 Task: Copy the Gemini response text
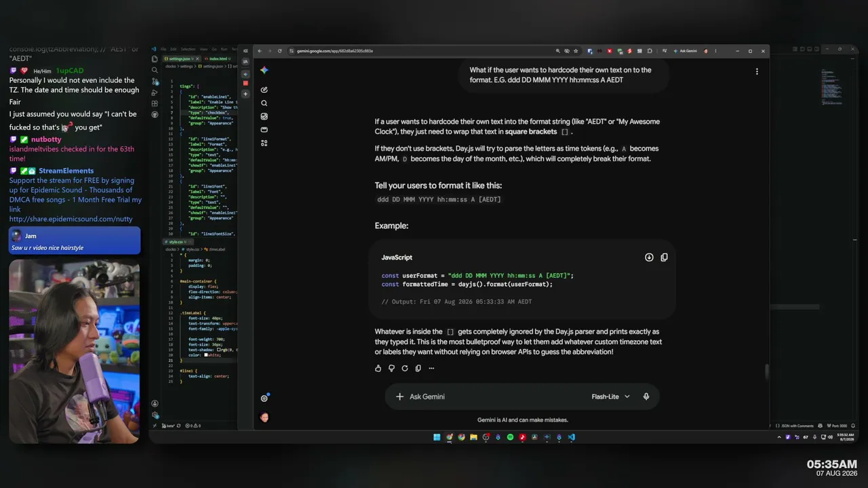[418, 368]
